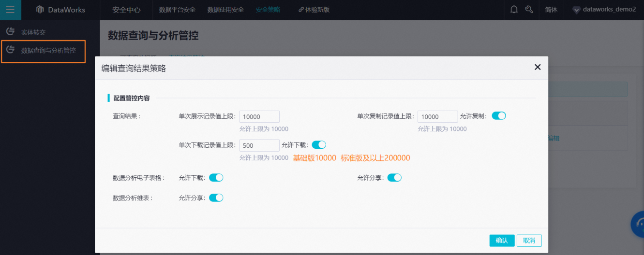Screen dimensions: 644x255
Task: Click the orange 基础版10000 note
Action: pos(315,158)
